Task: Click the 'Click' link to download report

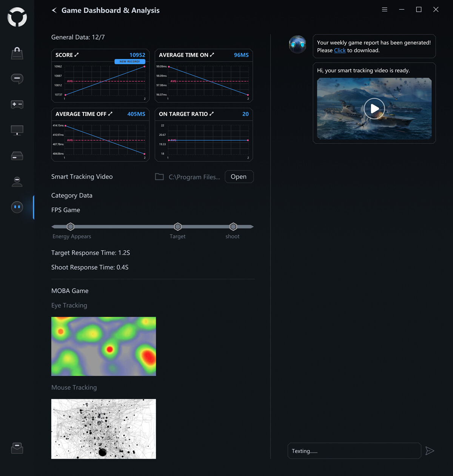Action: [339, 50]
